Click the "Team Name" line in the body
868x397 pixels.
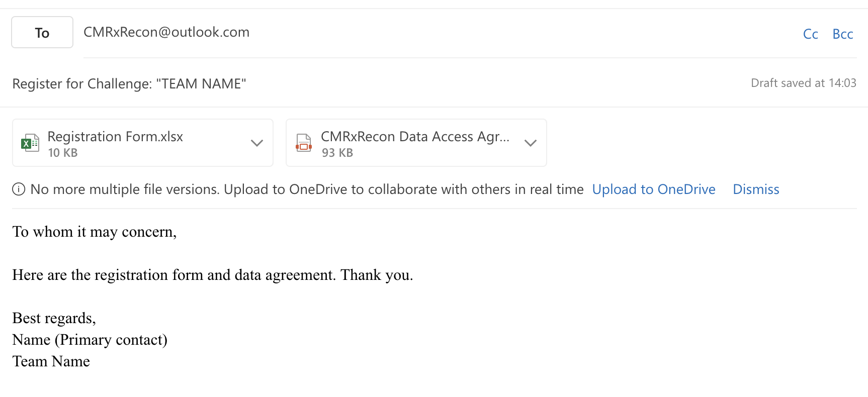point(51,361)
